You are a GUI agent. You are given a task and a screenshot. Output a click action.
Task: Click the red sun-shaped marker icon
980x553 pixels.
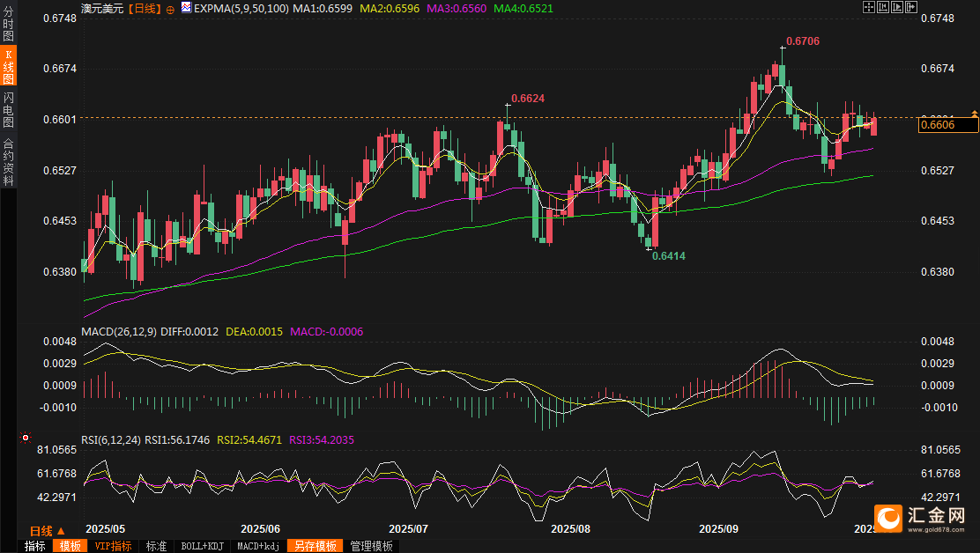click(x=26, y=438)
